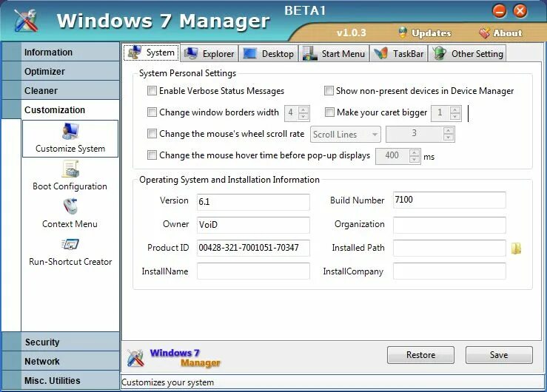
Task: Click the Updates icon in header
Action: coord(403,33)
